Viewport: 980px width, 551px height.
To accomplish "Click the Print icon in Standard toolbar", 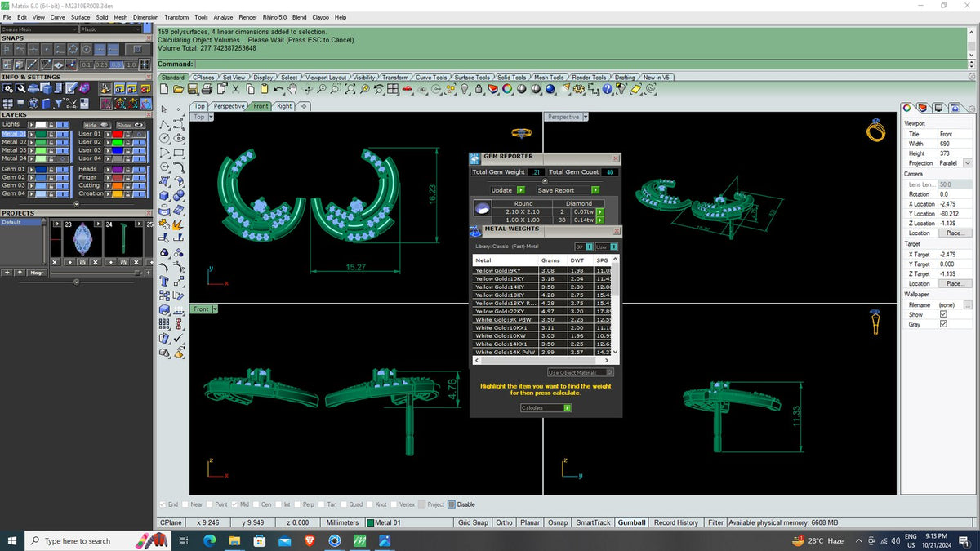I will (x=207, y=88).
